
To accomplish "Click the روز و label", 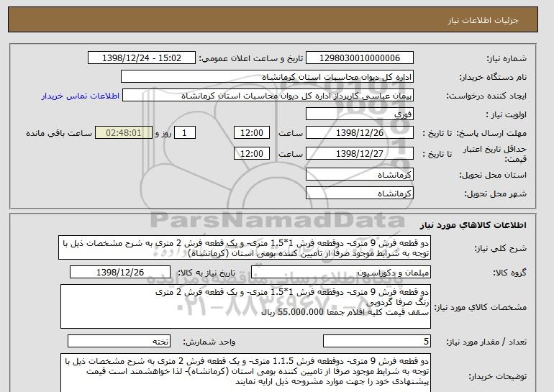I will pos(163,133).
